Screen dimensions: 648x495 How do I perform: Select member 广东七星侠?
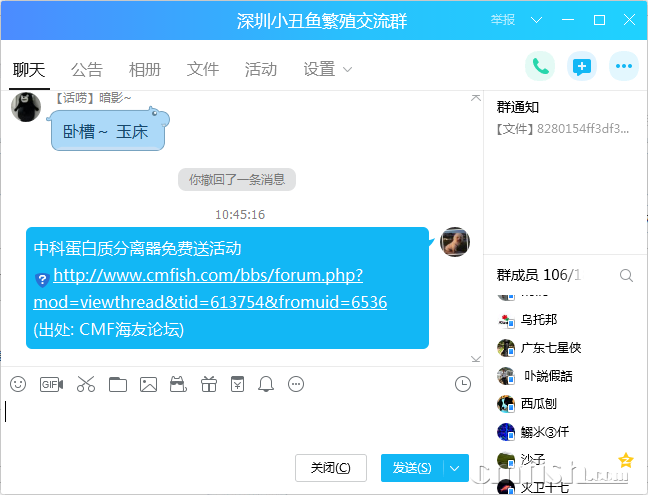click(551, 348)
